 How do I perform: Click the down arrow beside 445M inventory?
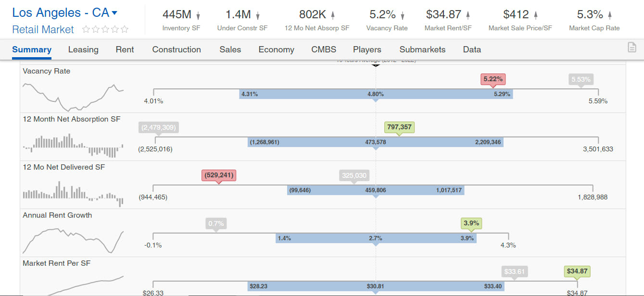[198, 16]
